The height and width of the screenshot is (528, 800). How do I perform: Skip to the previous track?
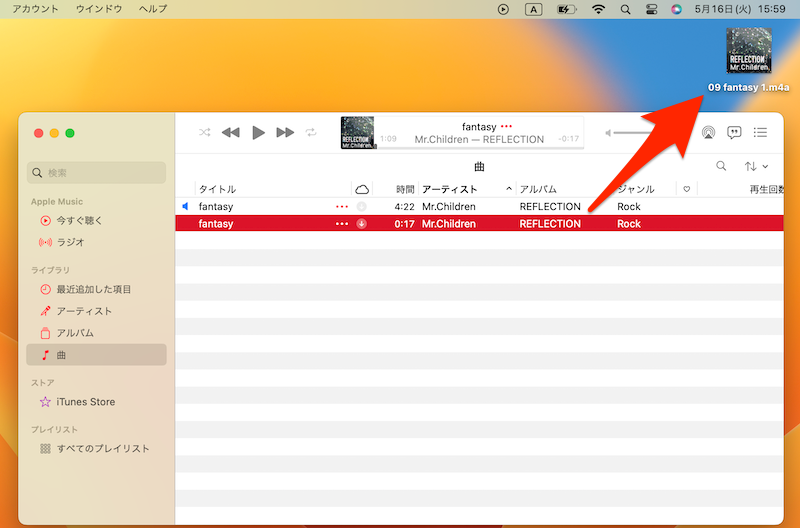click(231, 133)
